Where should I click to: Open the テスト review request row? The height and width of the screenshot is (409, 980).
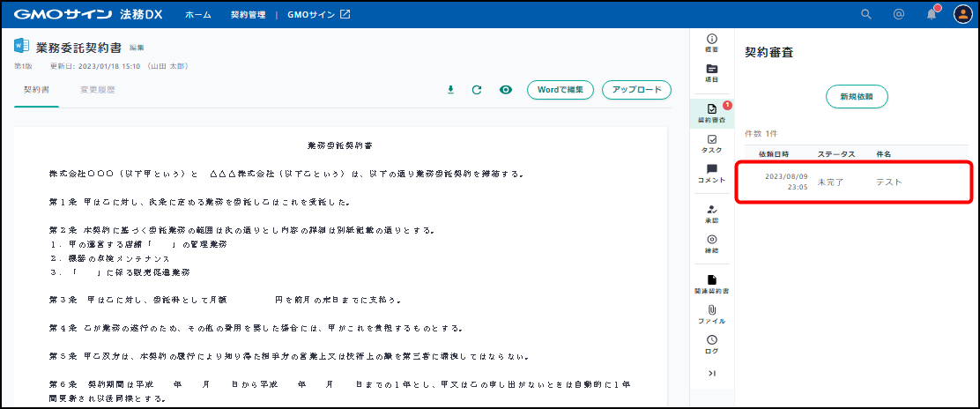pyautogui.click(x=855, y=182)
